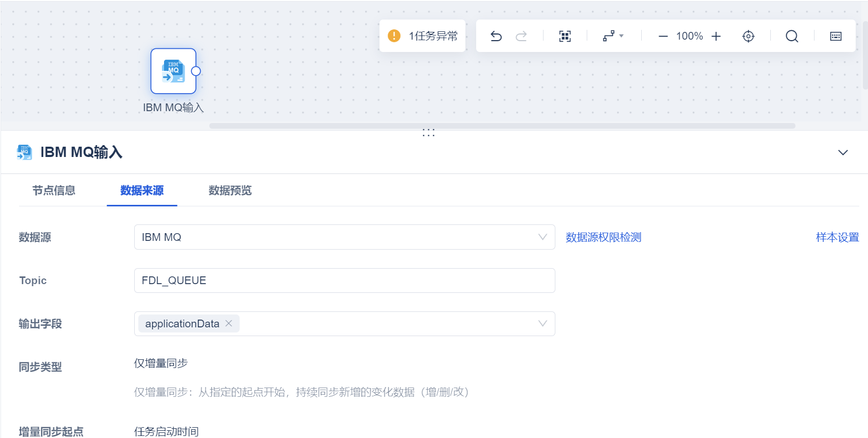
Task: Click the redo arrow icon
Action: pyautogui.click(x=521, y=36)
